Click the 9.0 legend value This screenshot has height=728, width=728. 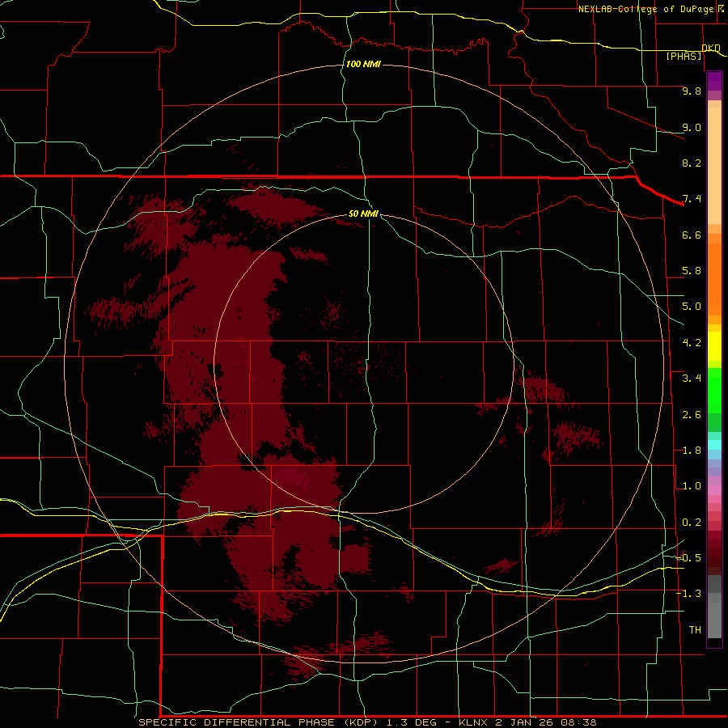coord(692,127)
